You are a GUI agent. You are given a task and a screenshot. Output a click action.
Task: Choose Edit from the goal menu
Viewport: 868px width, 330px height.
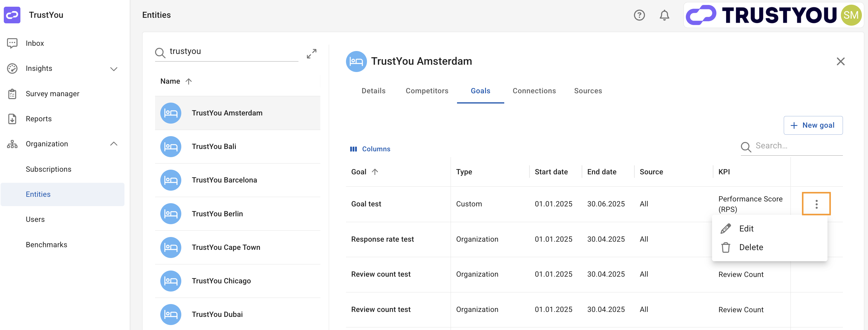click(x=769, y=229)
